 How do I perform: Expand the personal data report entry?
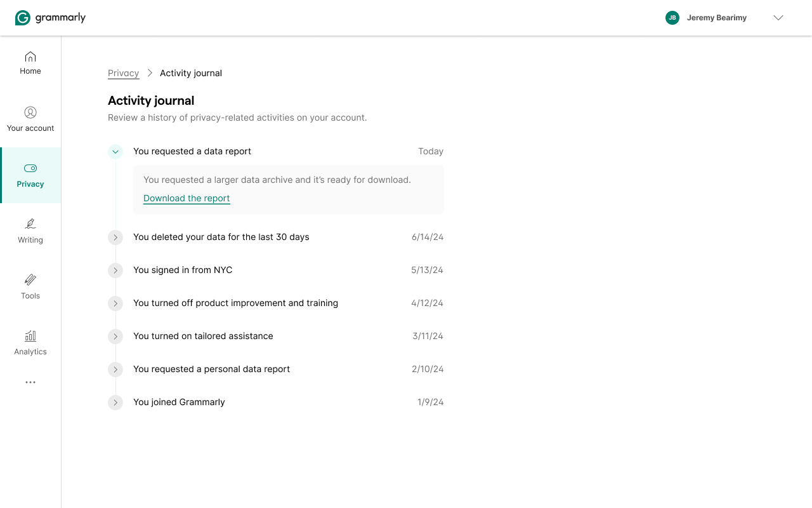tap(115, 370)
